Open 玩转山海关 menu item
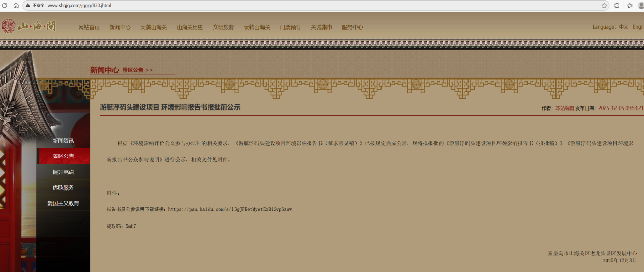This screenshot has width=644, height=272. click(x=257, y=28)
